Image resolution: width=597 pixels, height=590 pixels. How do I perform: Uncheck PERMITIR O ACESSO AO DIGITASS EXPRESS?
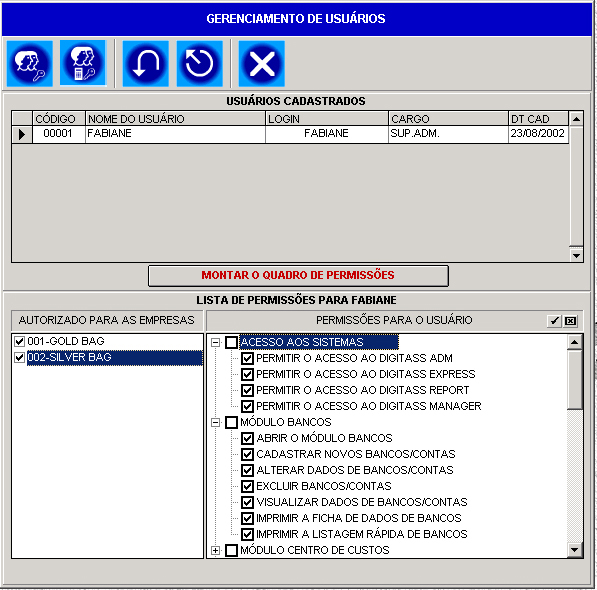coord(247,374)
